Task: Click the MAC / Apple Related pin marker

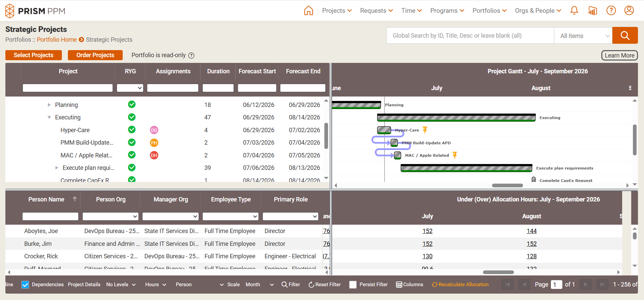Action: [x=455, y=155]
